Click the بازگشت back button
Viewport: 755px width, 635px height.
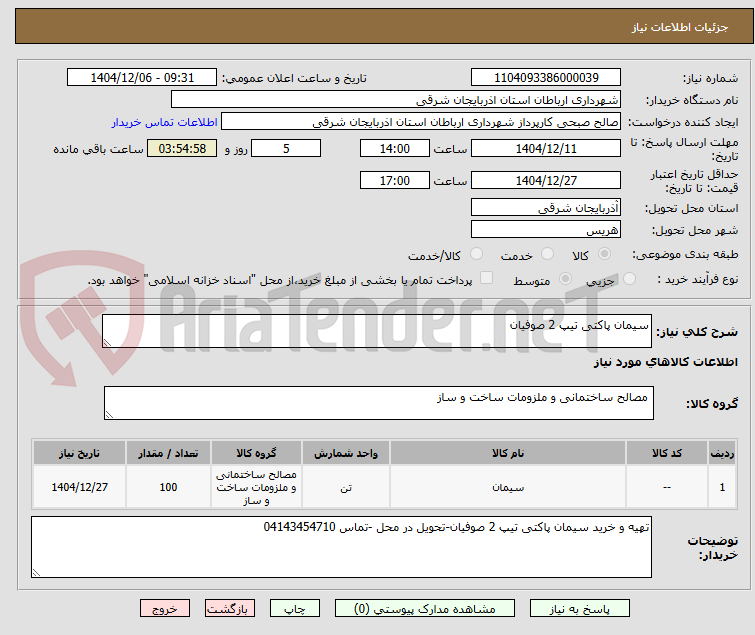click(230, 609)
